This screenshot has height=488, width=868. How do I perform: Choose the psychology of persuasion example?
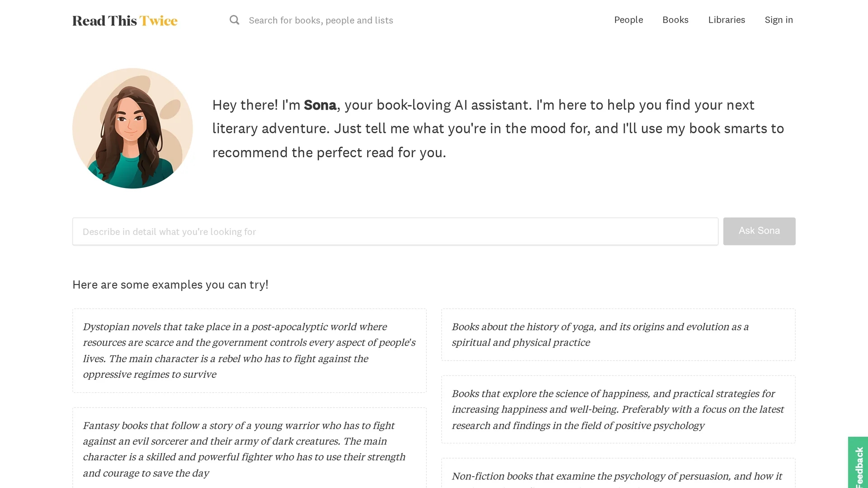coord(618,474)
